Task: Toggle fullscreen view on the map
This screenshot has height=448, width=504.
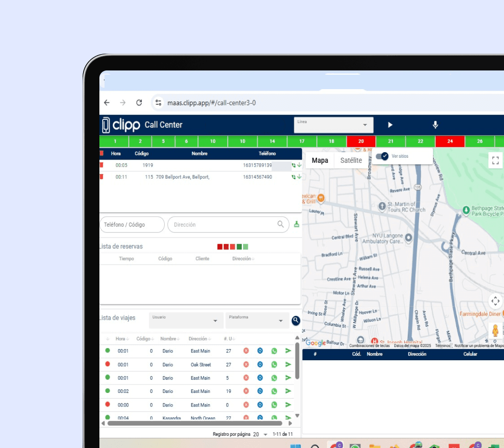Action: (495, 160)
